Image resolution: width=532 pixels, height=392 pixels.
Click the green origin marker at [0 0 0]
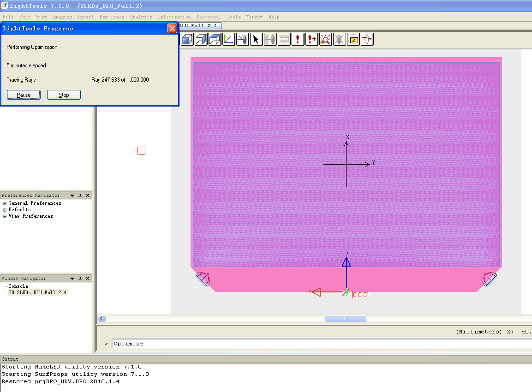pos(346,292)
